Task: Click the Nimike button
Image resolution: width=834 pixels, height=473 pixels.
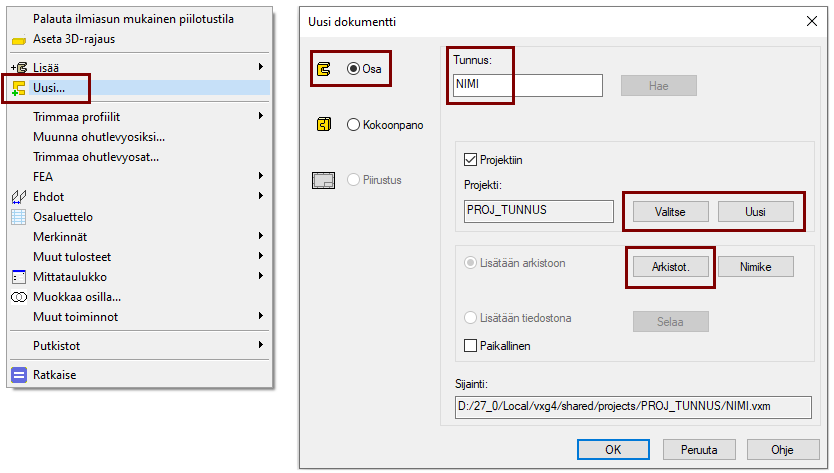Action: tap(755, 267)
